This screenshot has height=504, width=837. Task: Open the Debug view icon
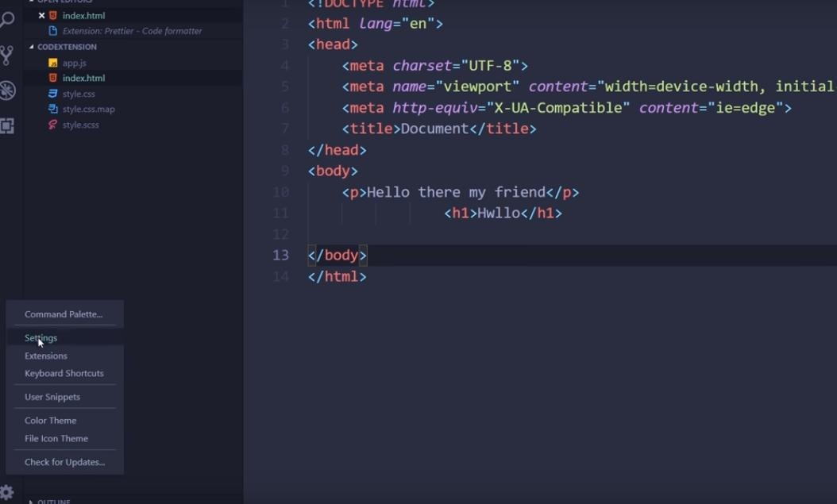(x=7, y=90)
